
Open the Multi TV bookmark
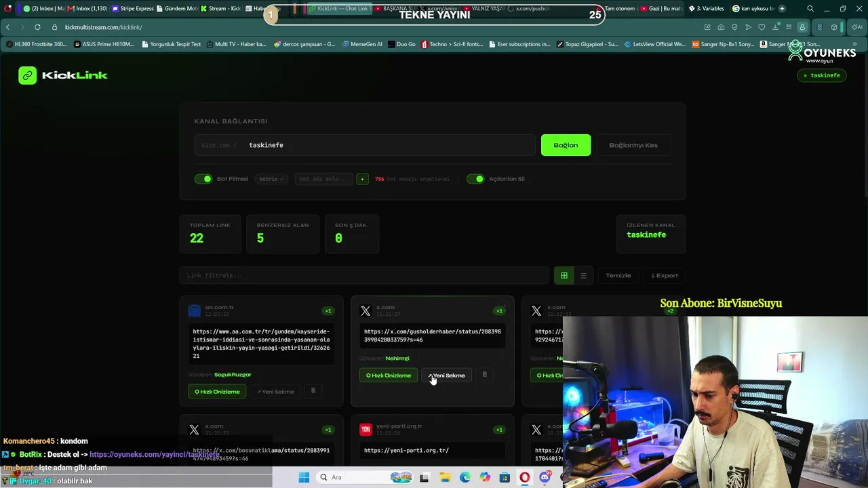pyautogui.click(x=236, y=44)
